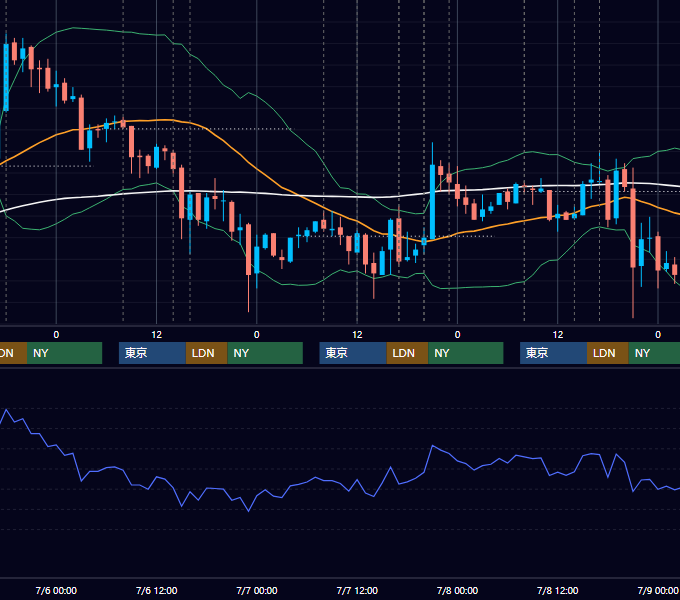This screenshot has height=600, width=680.
Task: Click the 7/6 12:00 date label
Action: tap(157, 590)
